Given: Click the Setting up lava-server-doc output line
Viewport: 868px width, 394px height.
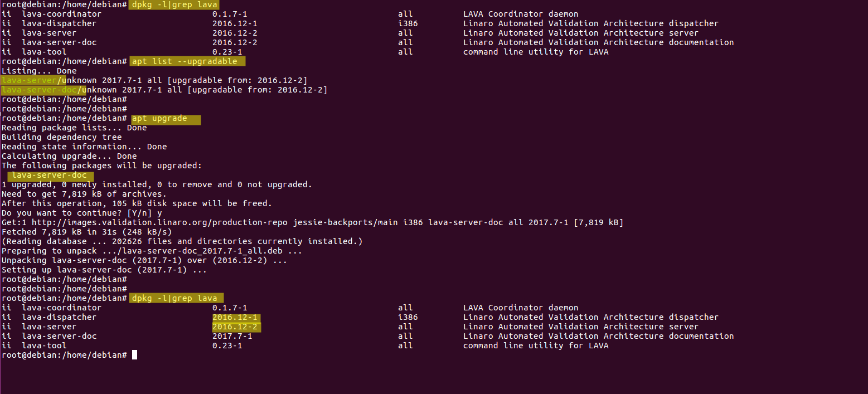Looking at the screenshot, I should [104, 270].
